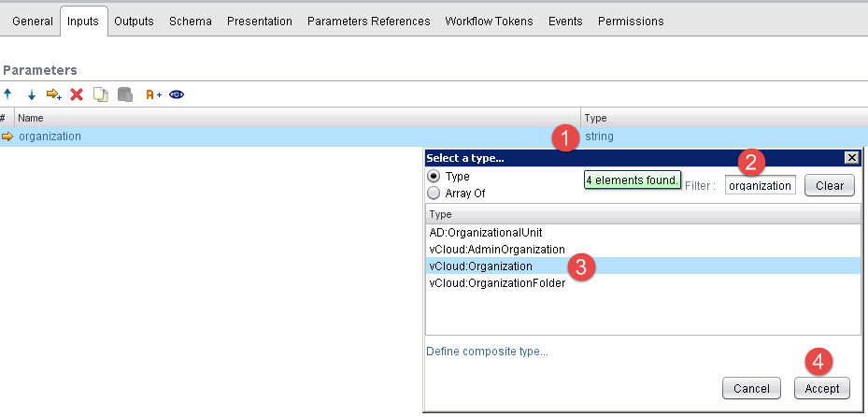Screen dimensions: 868x417
Task: Switch to the Outputs tab
Action: point(134,21)
